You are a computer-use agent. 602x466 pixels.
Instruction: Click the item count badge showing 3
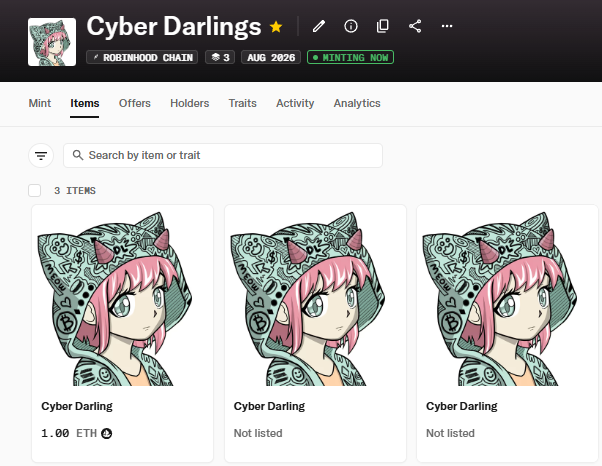(220, 57)
